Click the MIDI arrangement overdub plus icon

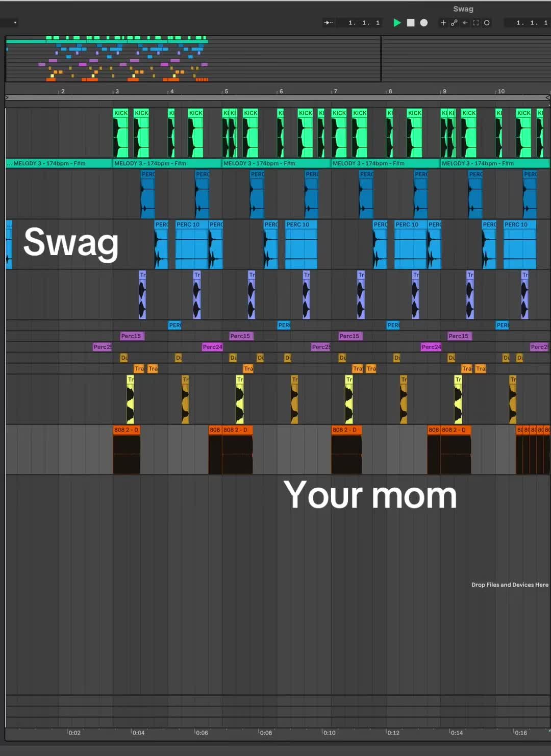click(443, 22)
